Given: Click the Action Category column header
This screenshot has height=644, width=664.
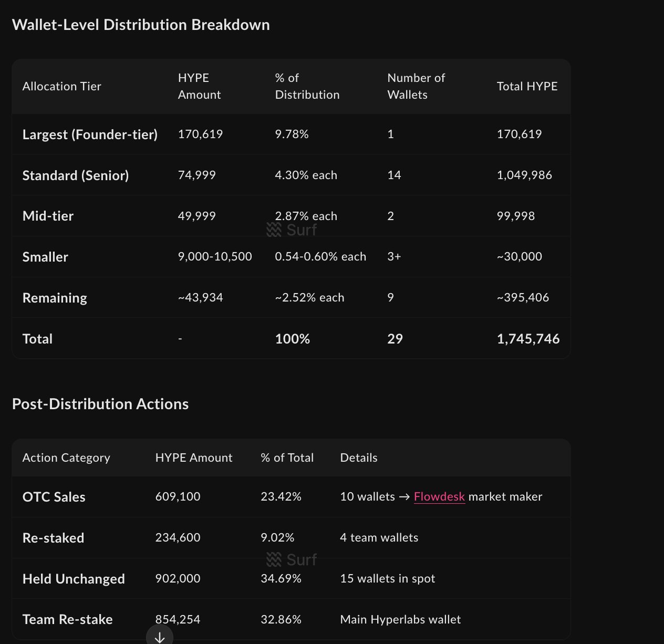Looking at the screenshot, I should [66, 458].
